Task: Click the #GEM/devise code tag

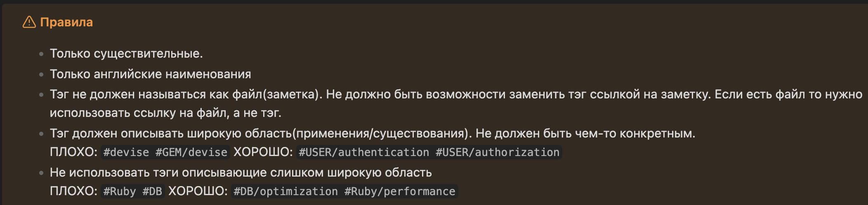Action: click(191, 152)
